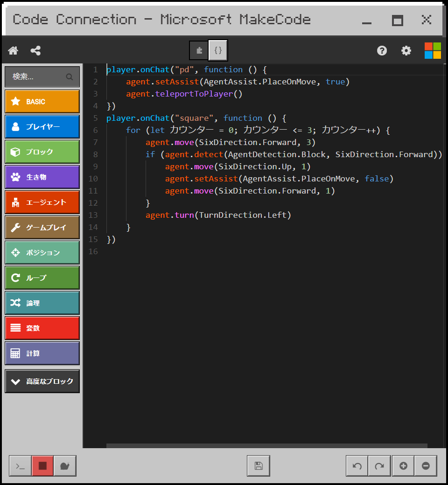Stop the running program
Screen dimensions: 448x485
pyautogui.click(x=42, y=465)
